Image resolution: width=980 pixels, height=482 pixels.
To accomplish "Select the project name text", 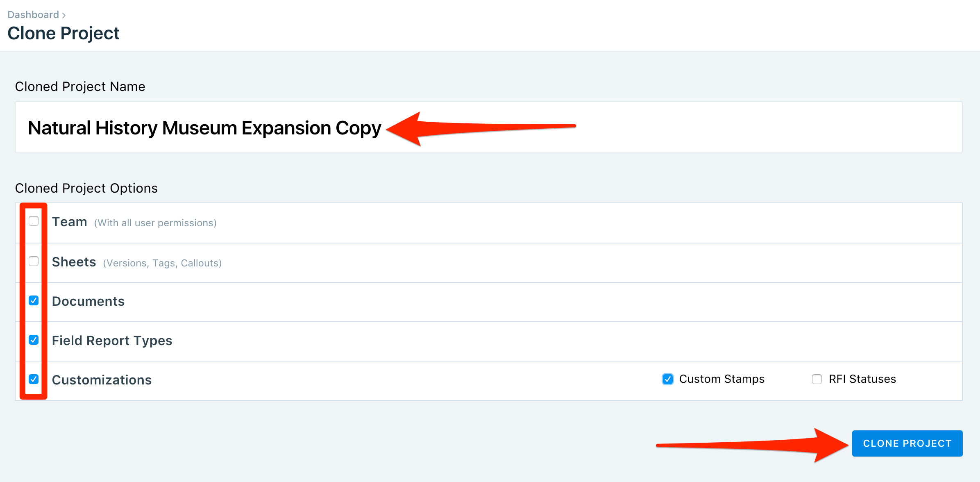I will (x=204, y=127).
